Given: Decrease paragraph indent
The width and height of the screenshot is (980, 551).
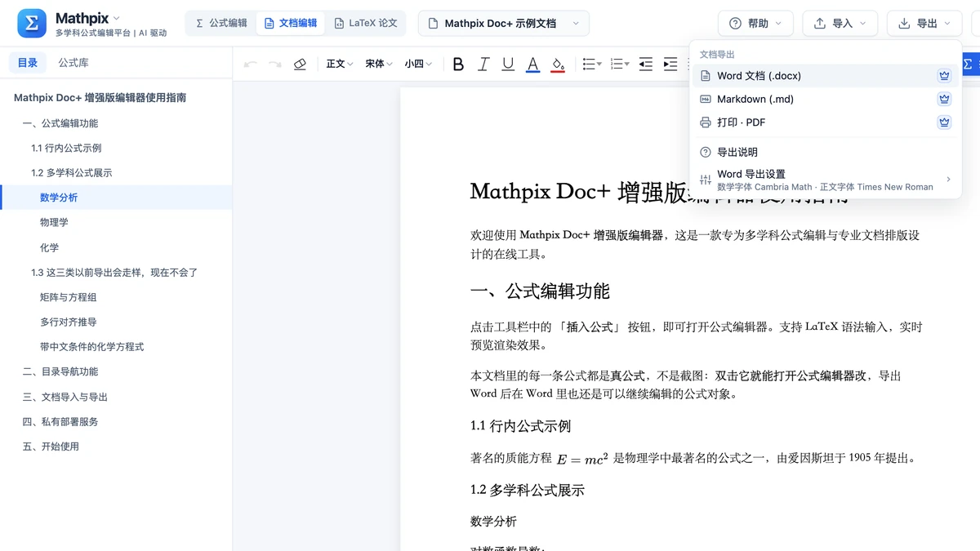Looking at the screenshot, I should point(645,64).
